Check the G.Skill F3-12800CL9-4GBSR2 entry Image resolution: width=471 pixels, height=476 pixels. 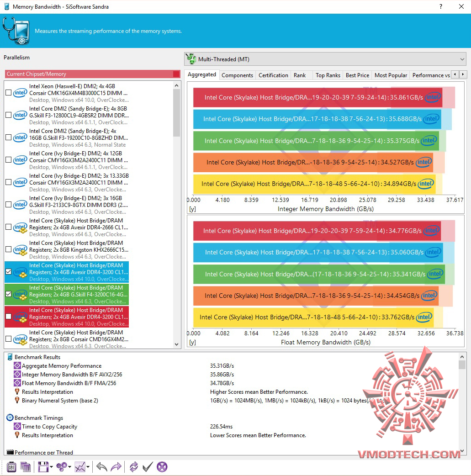[x=9, y=115]
